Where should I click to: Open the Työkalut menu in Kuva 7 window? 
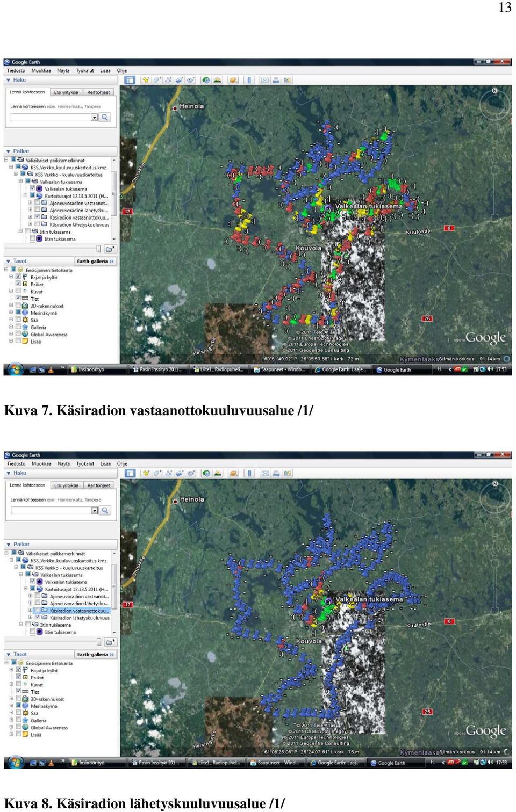[85, 70]
